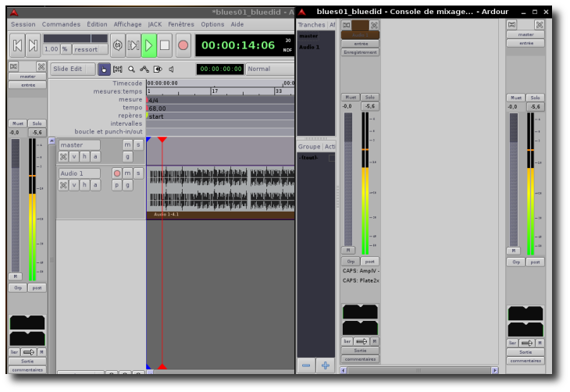Viewport: 570px width, 392px height.
Task: Open the JACK menu
Action: (x=155, y=24)
